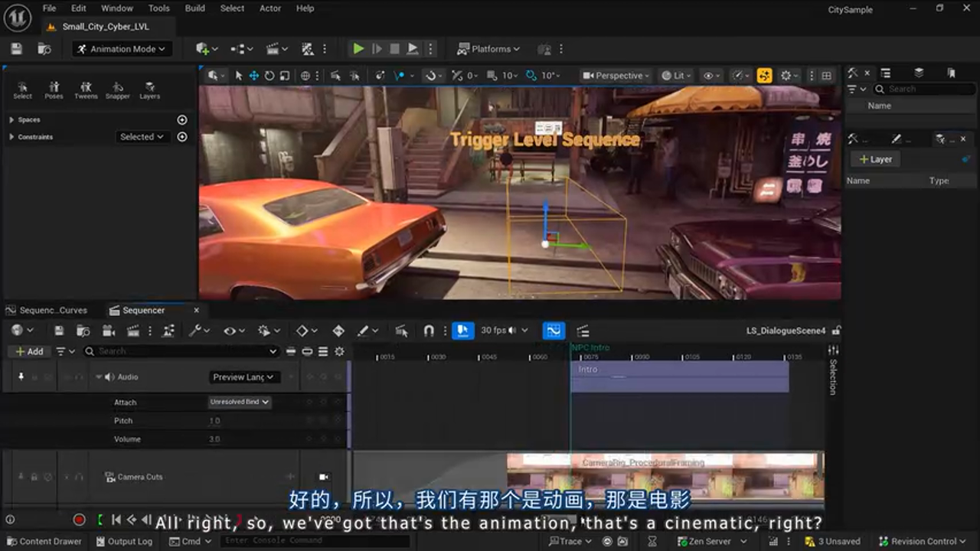Toggle the magnet snapping icon in Sequencer
This screenshot has width=980, height=551.
[429, 330]
